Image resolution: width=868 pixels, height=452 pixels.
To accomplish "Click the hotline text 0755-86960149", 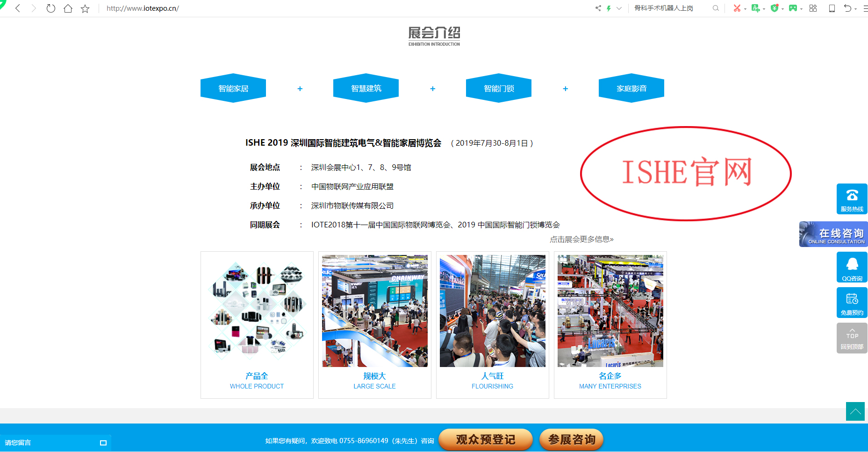I will click(364, 441).
